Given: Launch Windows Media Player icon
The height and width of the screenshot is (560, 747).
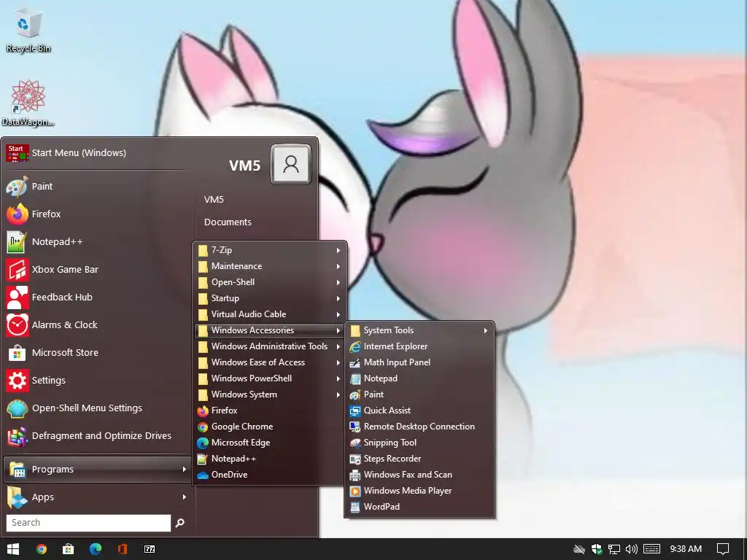Looking at the screenshot, I should (355, 491).
